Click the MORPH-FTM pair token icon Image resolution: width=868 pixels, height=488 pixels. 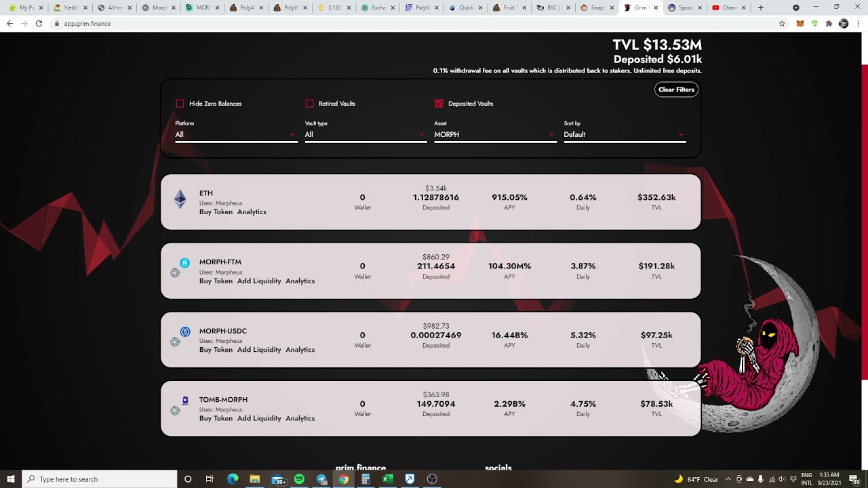click(x=180, y=268)
